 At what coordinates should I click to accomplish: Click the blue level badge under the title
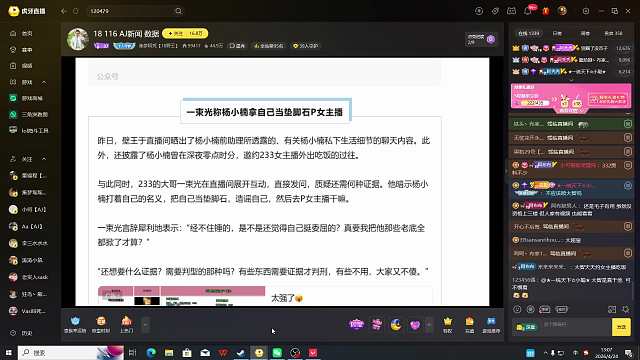[x=124, y=46]
